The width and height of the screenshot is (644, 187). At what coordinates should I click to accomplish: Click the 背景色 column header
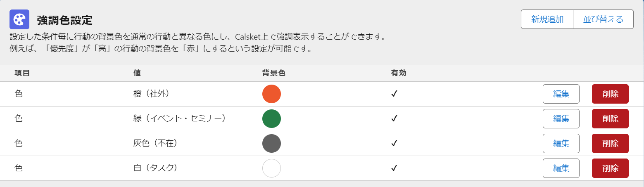click(274, 73)
